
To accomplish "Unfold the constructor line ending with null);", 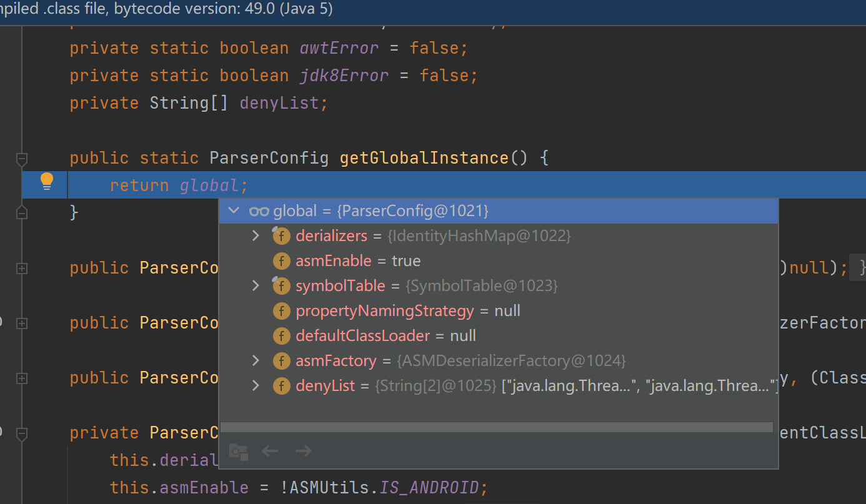I will (x=22, y=268).
